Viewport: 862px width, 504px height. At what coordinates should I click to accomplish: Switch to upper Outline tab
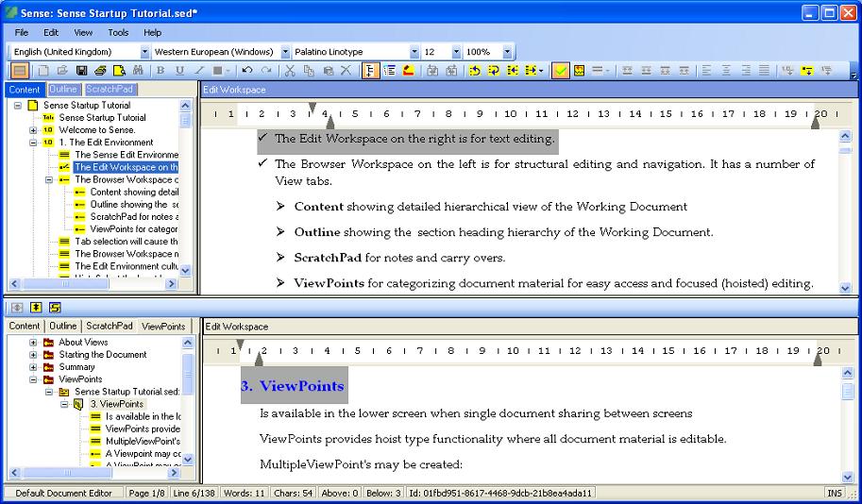[63, 89]
